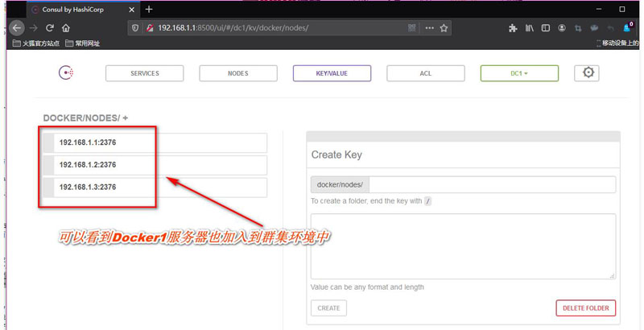The image size is (644, 330).
Task: Open the NODES section
Action: click(238, 73)
